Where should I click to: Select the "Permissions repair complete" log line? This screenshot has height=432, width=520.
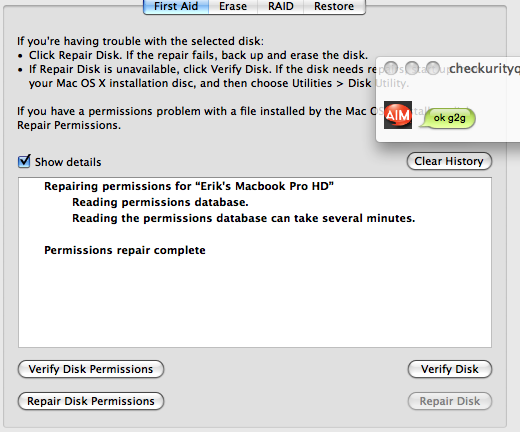[125, 250]
